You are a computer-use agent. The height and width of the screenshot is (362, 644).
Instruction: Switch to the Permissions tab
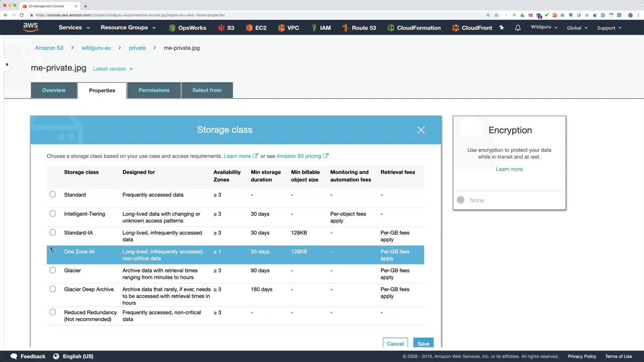154,90
